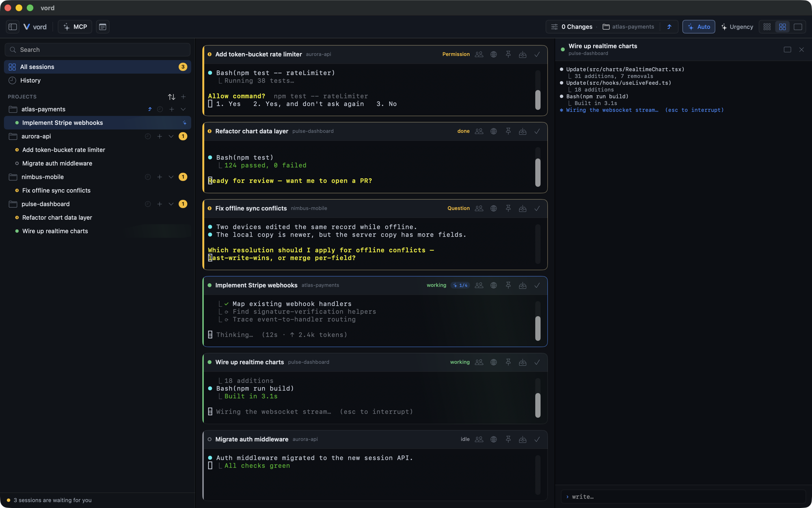Select Wire up realtime charts in sidebar
The height and width of the screenshot is (508, 812).
(97, 231)
